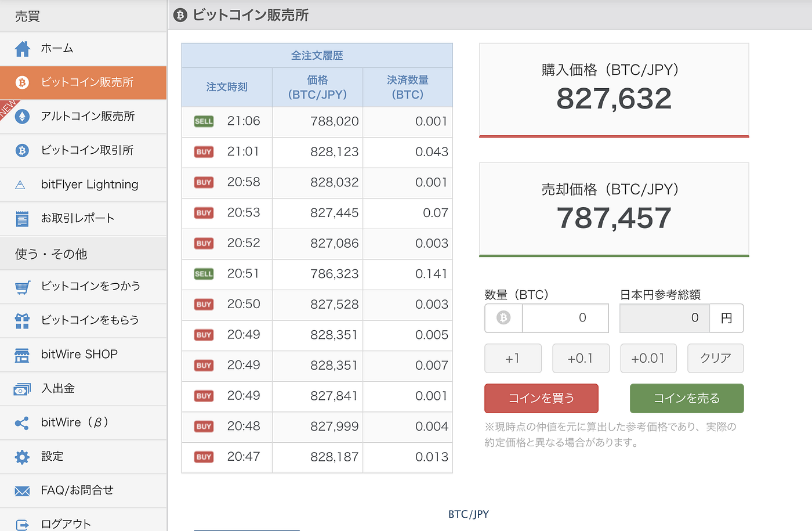Click the +1 quantity button
812x531 pixels.
tap(513, 359)
